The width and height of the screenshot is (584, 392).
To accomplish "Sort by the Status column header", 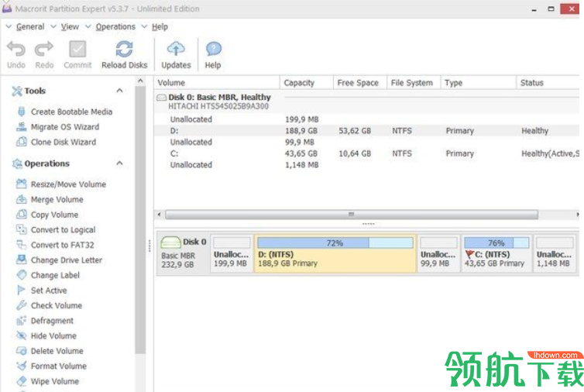I will click(548, 83).
